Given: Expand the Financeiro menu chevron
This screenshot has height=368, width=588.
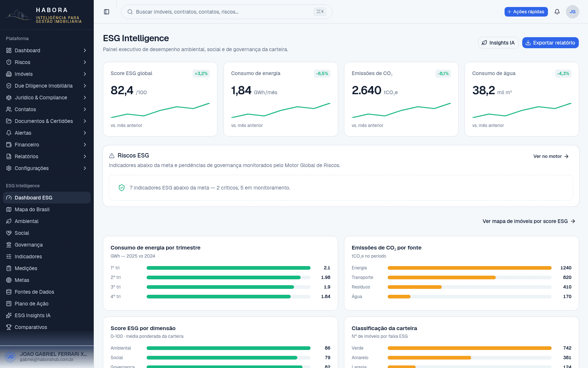Looking at the screenshot, I should coord(85,145).
